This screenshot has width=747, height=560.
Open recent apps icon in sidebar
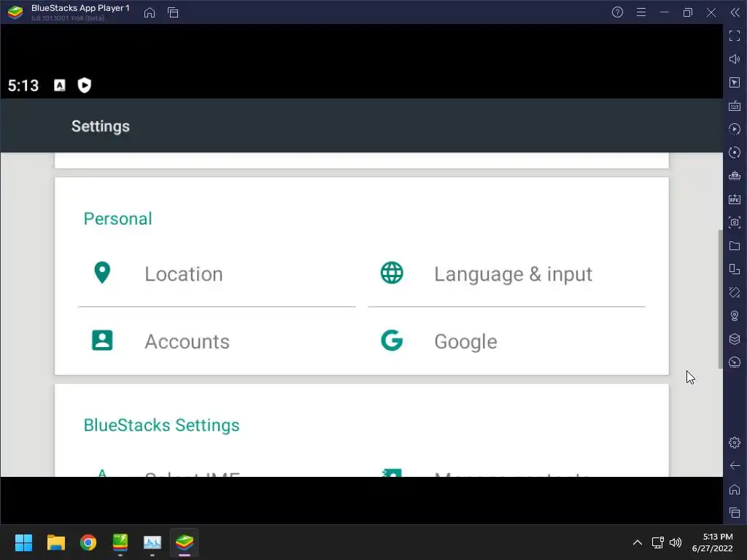coord(735,513)
